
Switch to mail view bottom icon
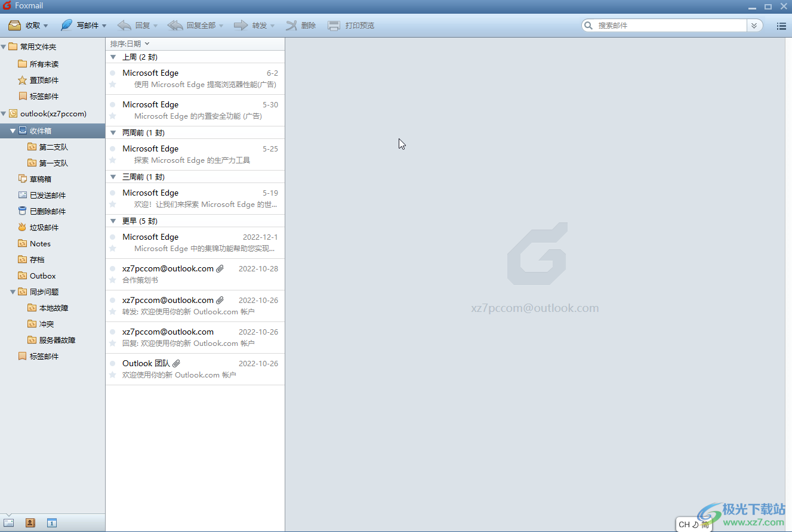[8, 523]
